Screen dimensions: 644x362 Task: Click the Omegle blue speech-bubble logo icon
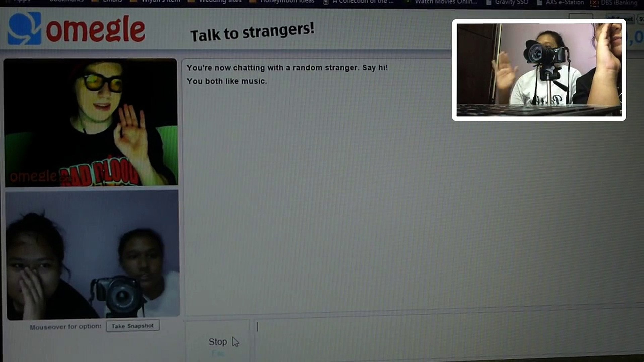coord(24,29)
